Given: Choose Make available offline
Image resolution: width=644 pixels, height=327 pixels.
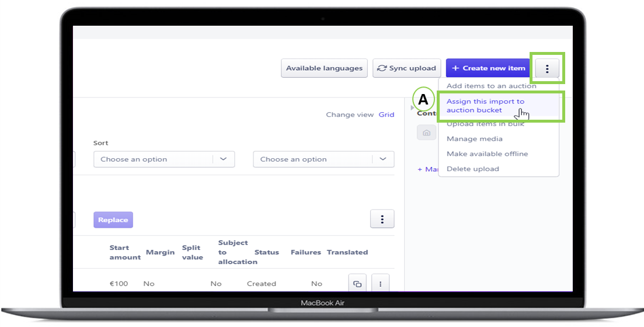Looking at the screenshot, I should (487, 154).
